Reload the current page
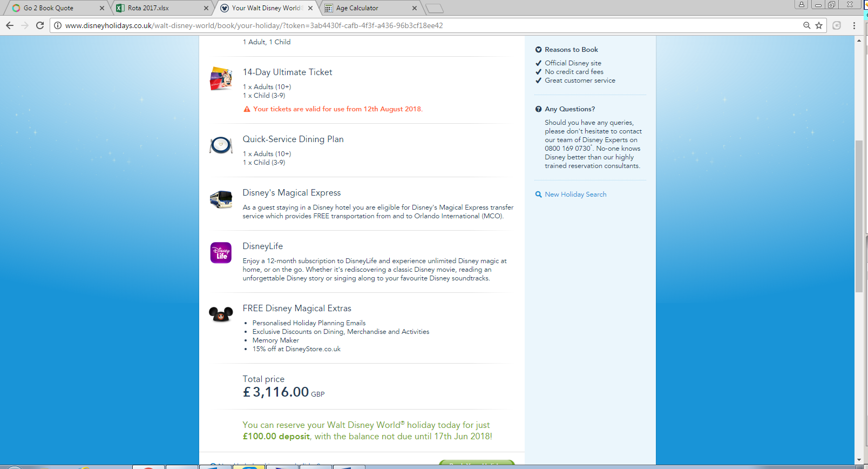The height and width of the screenshot is (469, 868). 40,25
